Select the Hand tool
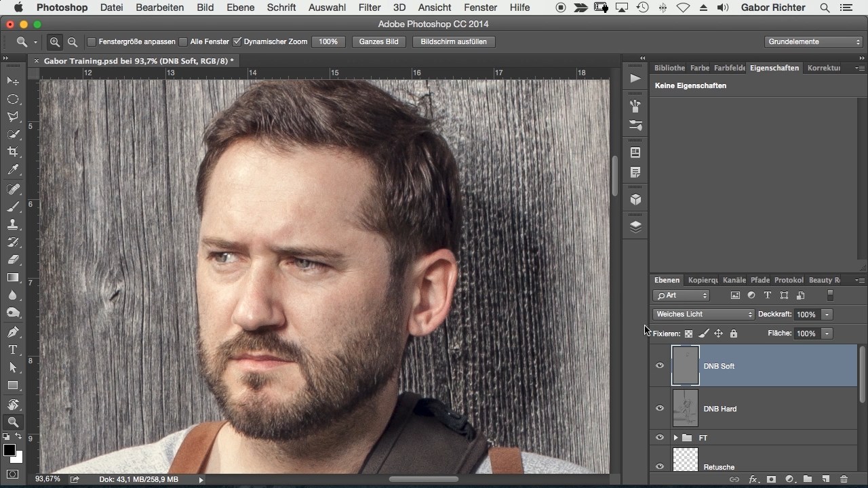 click(13, 405)
